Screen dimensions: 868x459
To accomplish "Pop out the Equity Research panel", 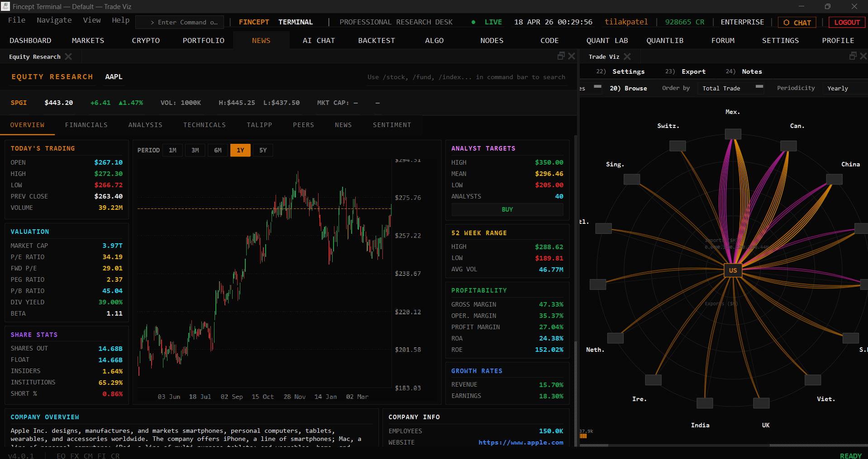I will [561, 56].
